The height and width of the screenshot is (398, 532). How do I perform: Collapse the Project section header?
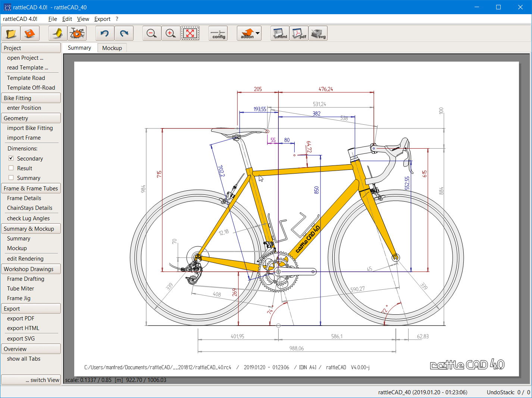(31, 48)
